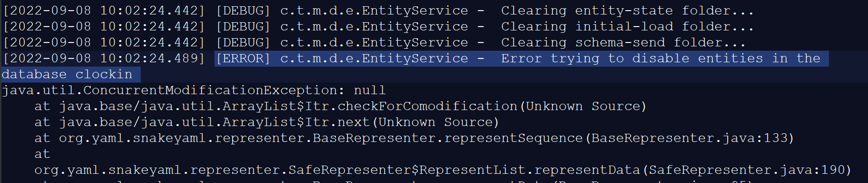Click the EntityService logger name on error line

(x=374, y=58)
